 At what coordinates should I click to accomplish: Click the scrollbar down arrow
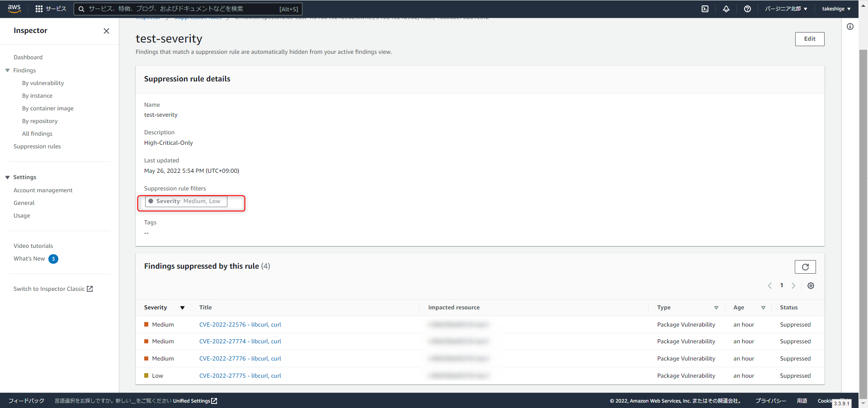pyautogui.click(x=863, y=403)
